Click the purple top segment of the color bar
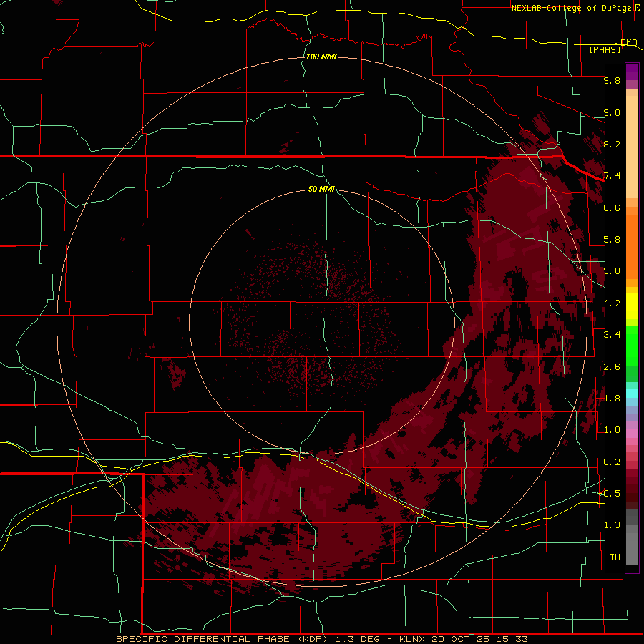The image size is (644, 644). pyautogui.click(x=632, y=72)
